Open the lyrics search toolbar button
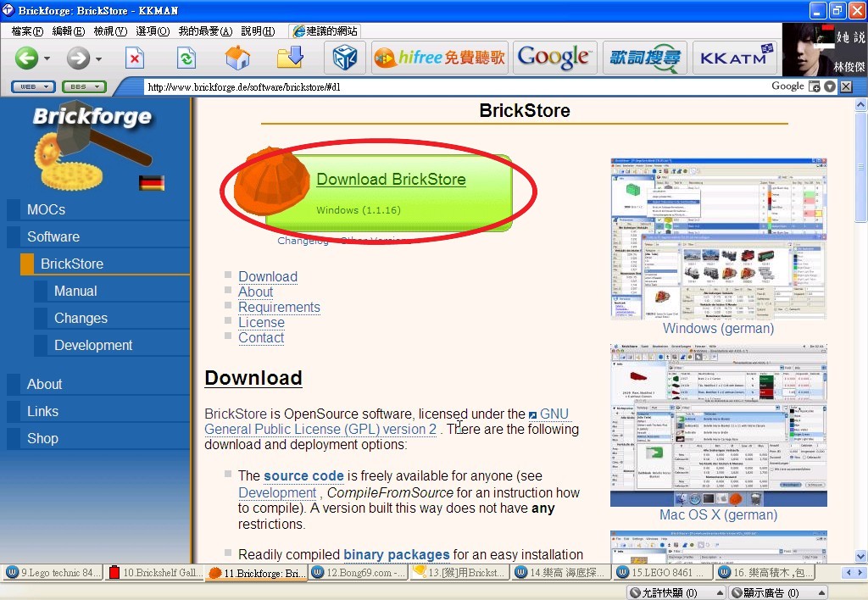868x600 pixels. (645, 58)
